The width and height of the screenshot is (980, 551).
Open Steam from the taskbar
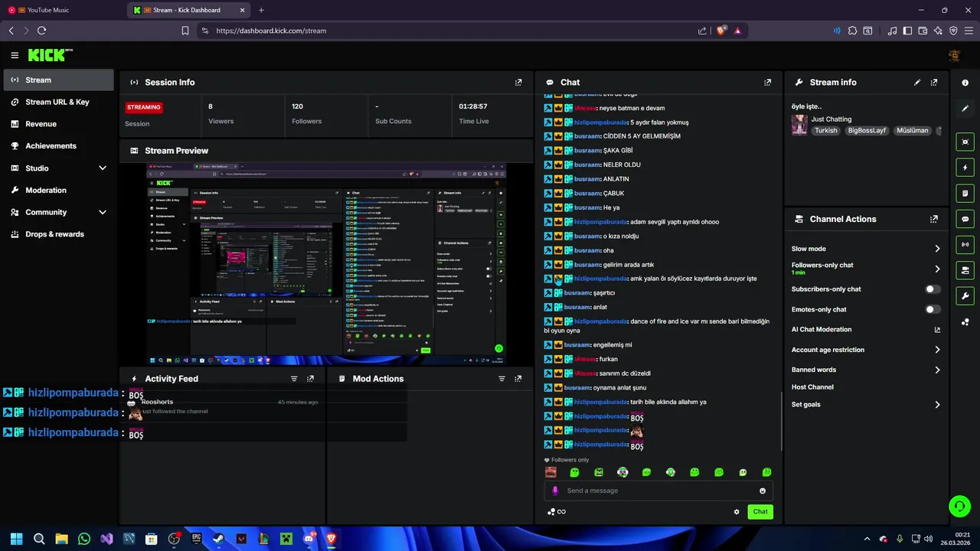pyautogui.click(x=219, y=539)
